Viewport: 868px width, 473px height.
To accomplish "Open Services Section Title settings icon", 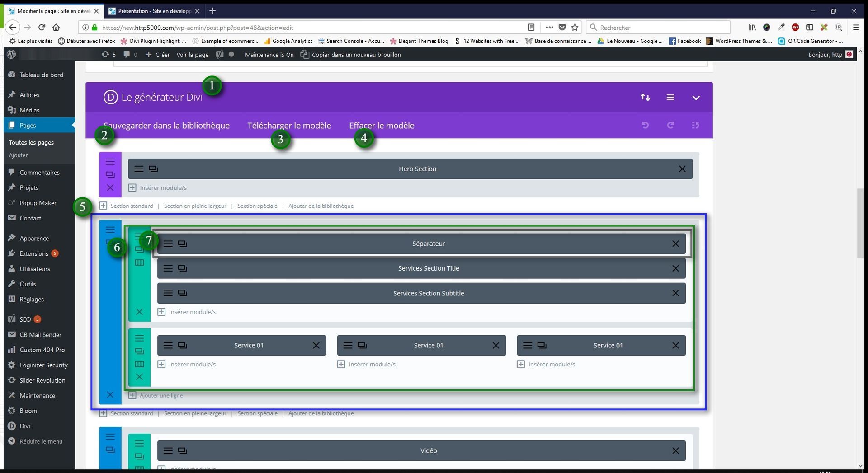I will point(168,268).
